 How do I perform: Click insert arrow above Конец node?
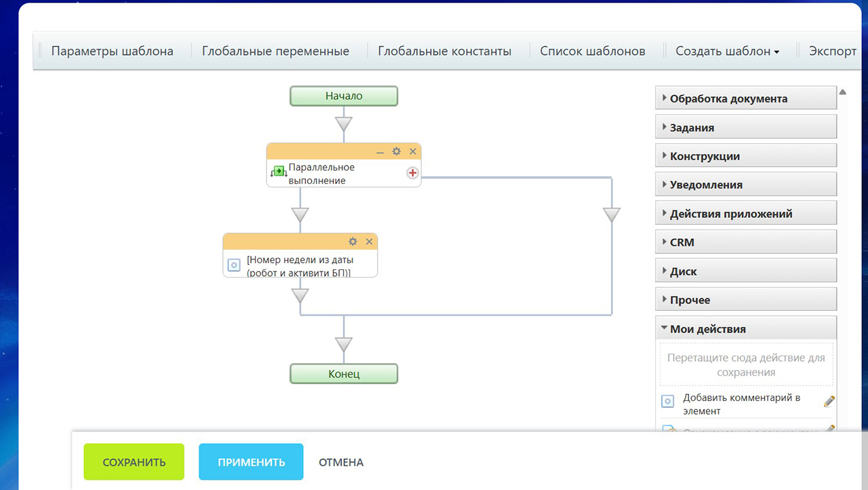[344, 345]
